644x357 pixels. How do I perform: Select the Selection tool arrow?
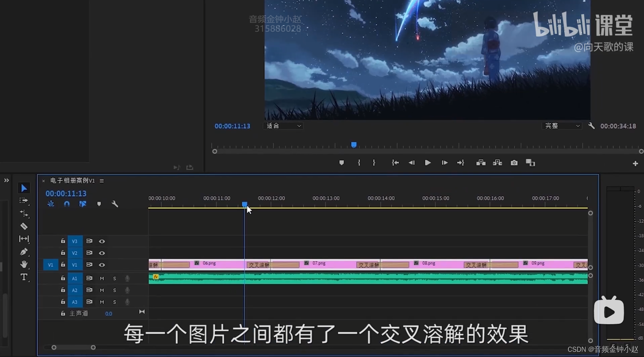[x=24, y=188]
